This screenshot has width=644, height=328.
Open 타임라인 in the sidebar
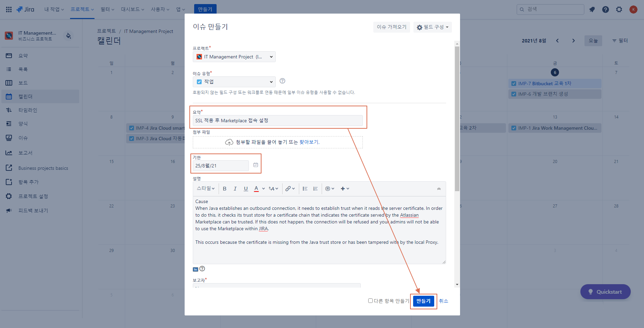point(40,110)
